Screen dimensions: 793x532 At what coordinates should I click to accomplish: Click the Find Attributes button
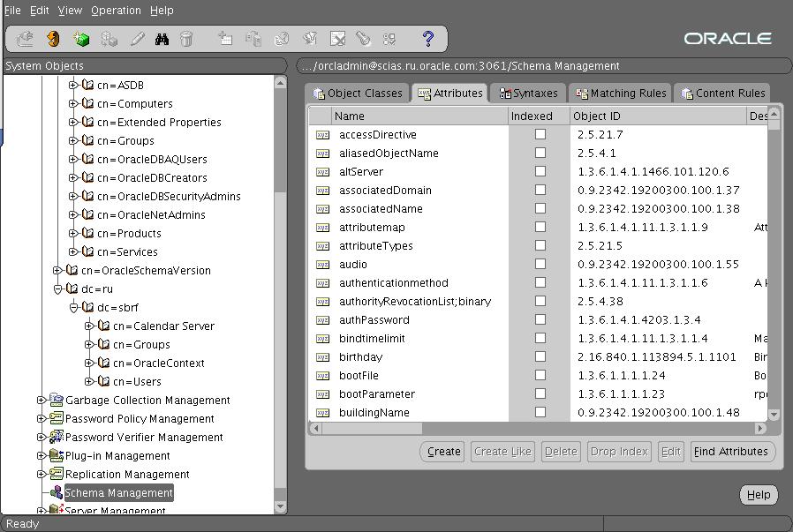pyautogui.click(x=731, y=451)
